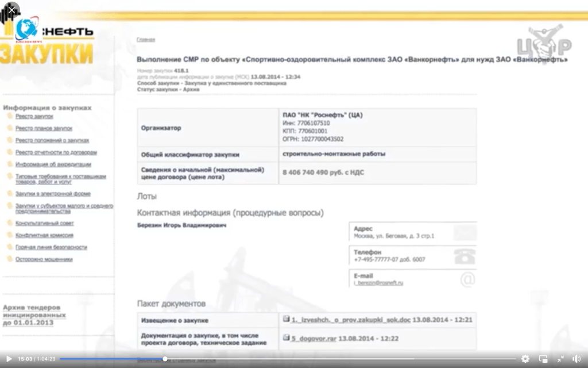The width and height of the screenshot is (588, 368).
Task: Select Закупки в электронной форме
Action: click(53, 194)
